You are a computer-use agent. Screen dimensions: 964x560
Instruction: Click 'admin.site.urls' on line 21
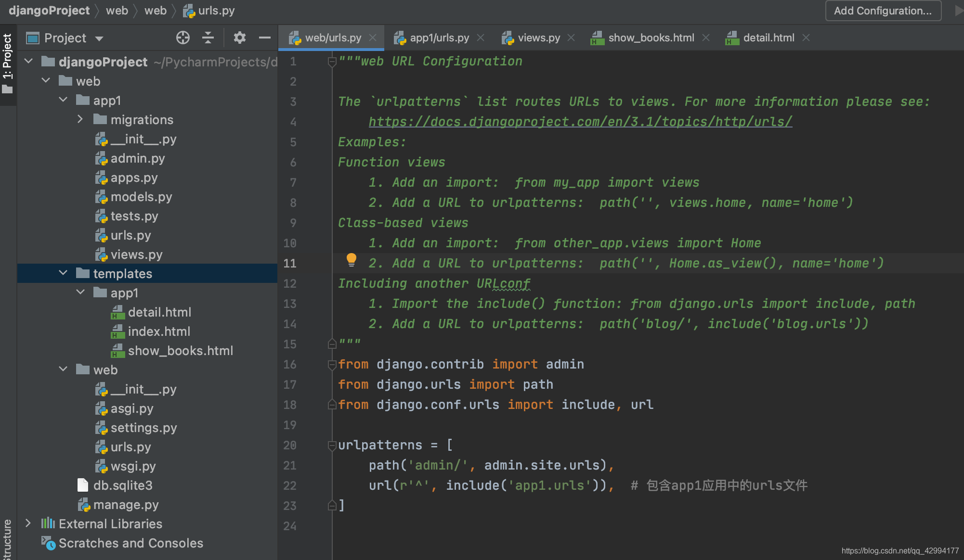542,465
